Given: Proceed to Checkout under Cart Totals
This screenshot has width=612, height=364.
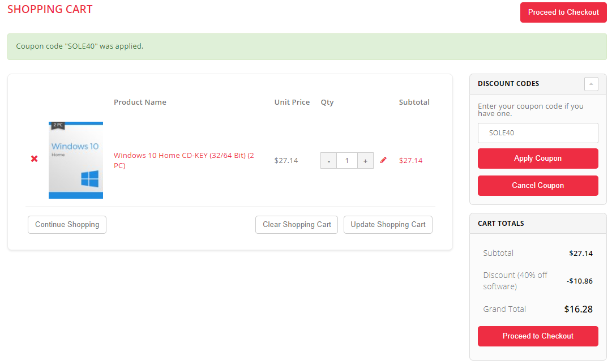Looking at the screenshot, I should [538, 336].
